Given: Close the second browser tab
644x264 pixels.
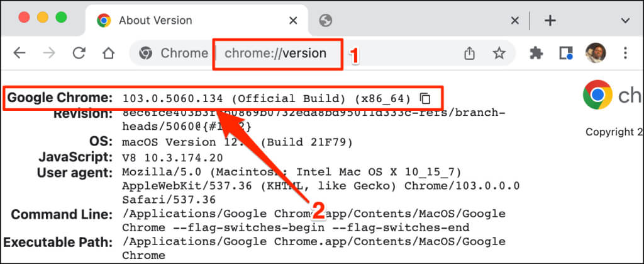Looking at the screenshot, I should 514,21.
